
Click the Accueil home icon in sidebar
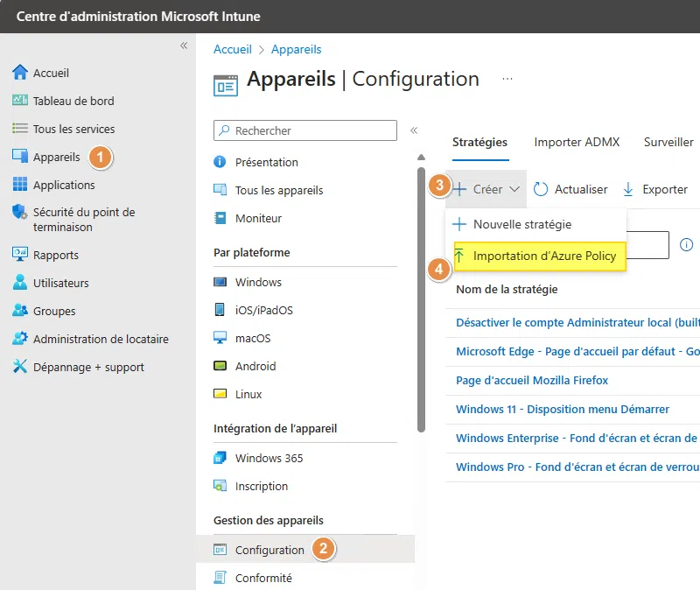coord(20,73)
